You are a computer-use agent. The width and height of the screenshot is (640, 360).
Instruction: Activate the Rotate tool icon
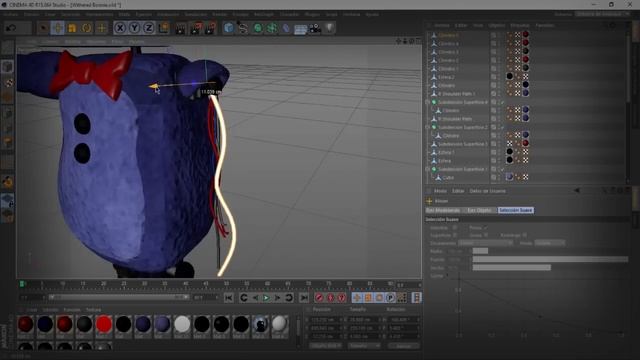click(x=87, y=28)
